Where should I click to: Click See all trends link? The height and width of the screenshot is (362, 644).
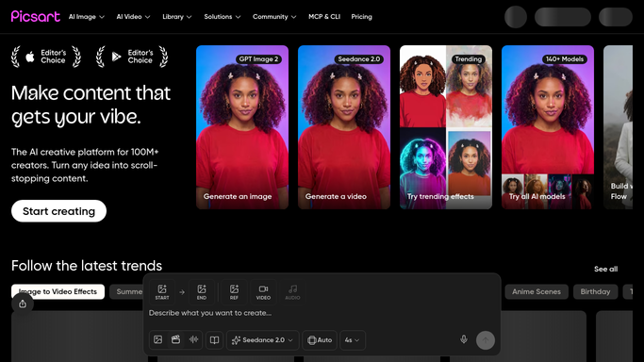605,270
